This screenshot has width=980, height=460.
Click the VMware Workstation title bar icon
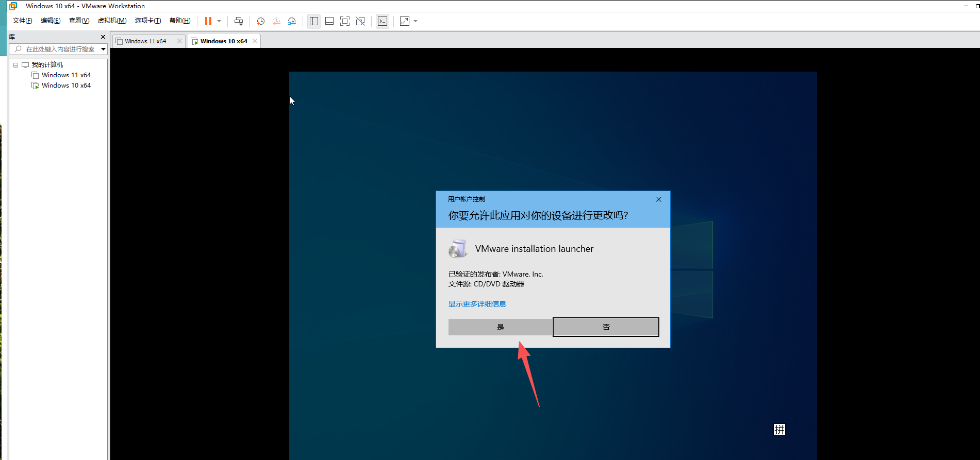[13, 6]
